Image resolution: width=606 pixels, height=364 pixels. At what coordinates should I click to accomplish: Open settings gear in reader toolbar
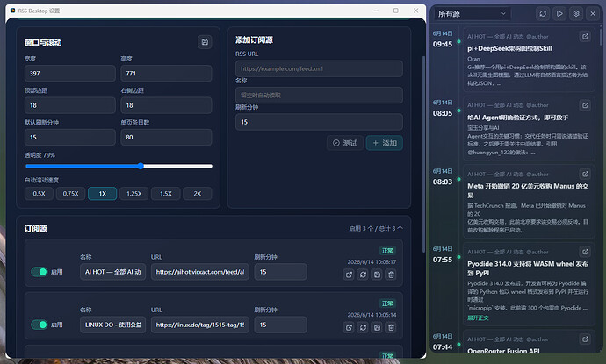point(576,14)
